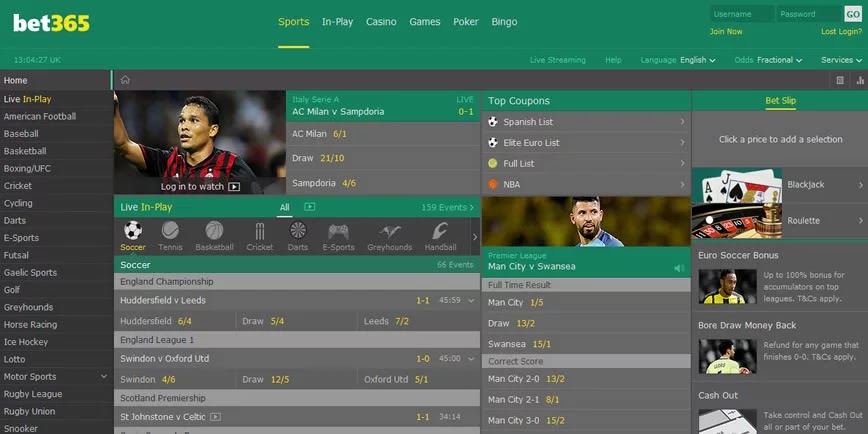Open the statistics bar-chart icon

point(860,80)
